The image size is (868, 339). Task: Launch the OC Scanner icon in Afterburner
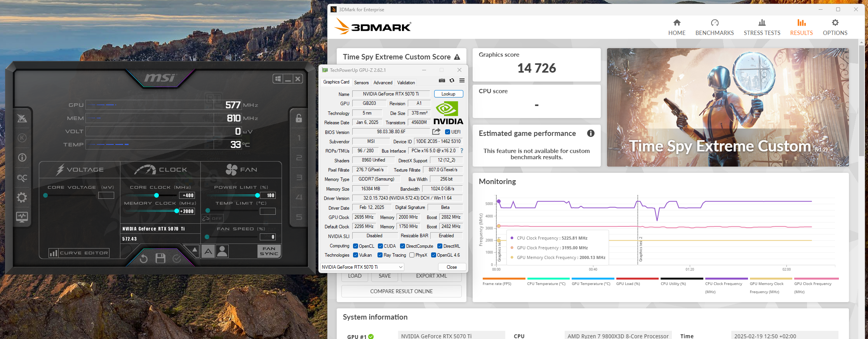(22, 178)
